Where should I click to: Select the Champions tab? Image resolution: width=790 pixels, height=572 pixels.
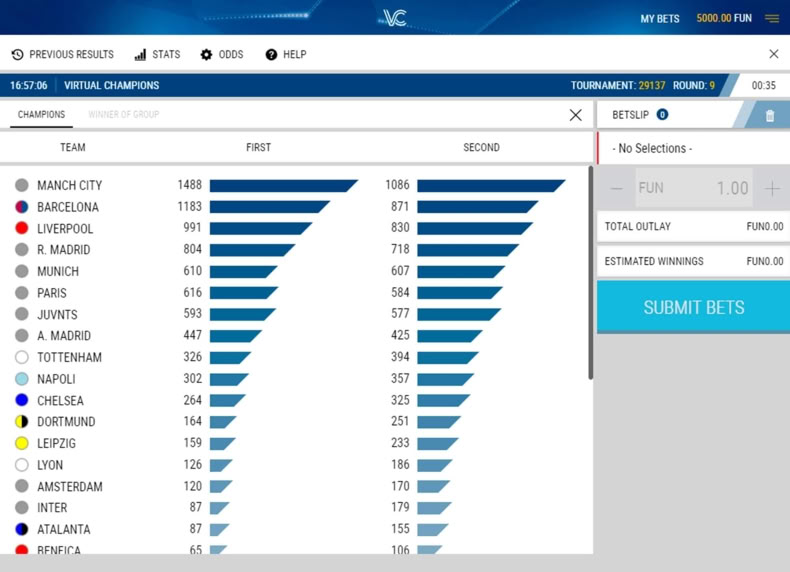pos(41,114)
